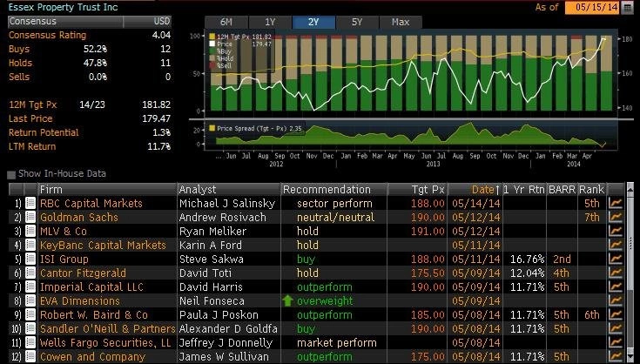Screen dimensions: 640x364
Task: Click ISI Group 16.76% return value
Action: 528,259
